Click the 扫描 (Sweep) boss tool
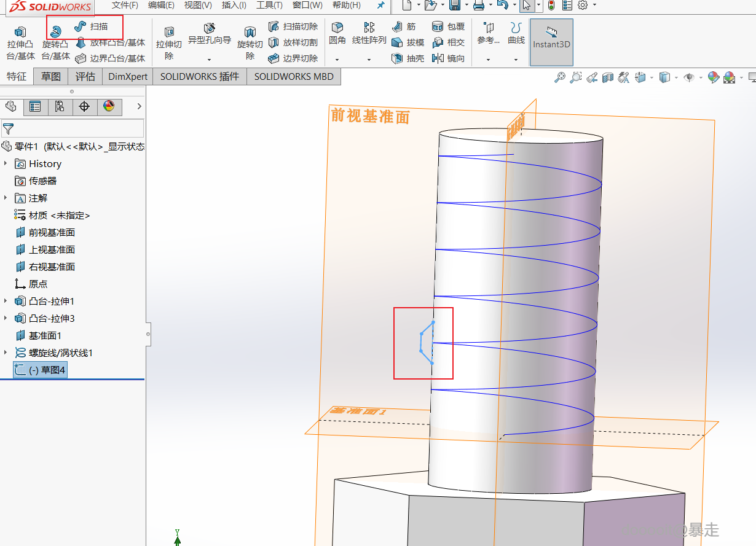The image size is (756, 546). (x=92, y=27)
